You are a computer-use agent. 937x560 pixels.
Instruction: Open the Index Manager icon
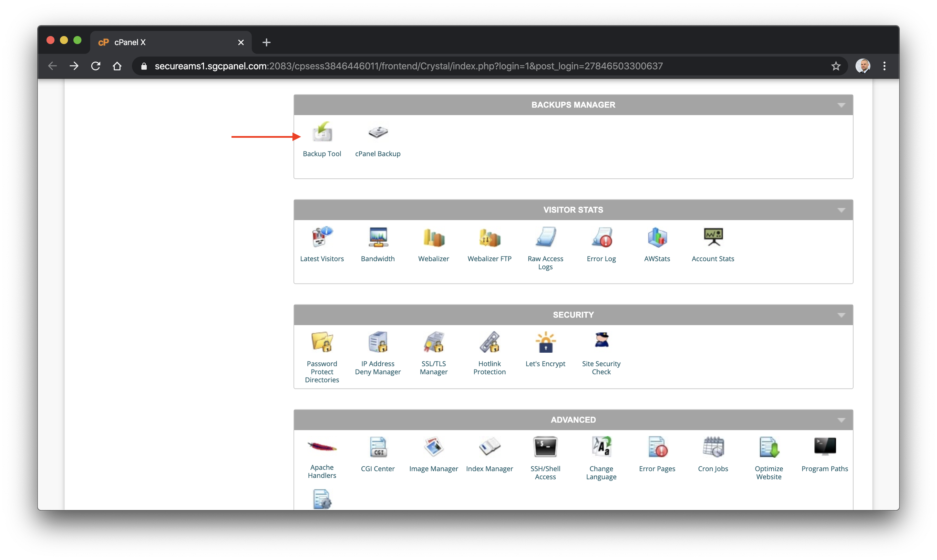pyautogui.click(x=490, y=447)
